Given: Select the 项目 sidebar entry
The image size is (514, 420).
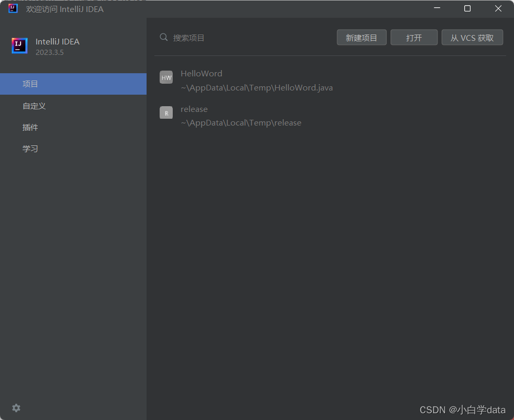Looking at the screenshot, I should 30,84.
